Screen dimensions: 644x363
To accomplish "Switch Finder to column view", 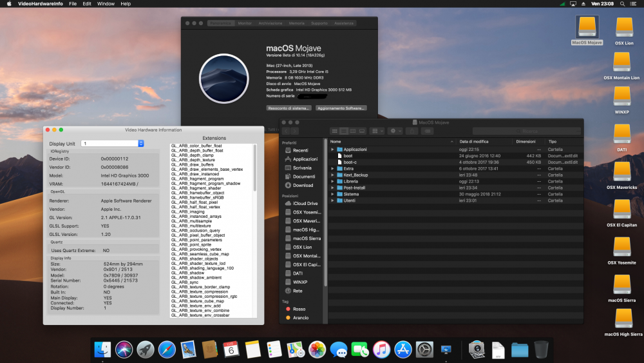I will [x=353, y=131].
